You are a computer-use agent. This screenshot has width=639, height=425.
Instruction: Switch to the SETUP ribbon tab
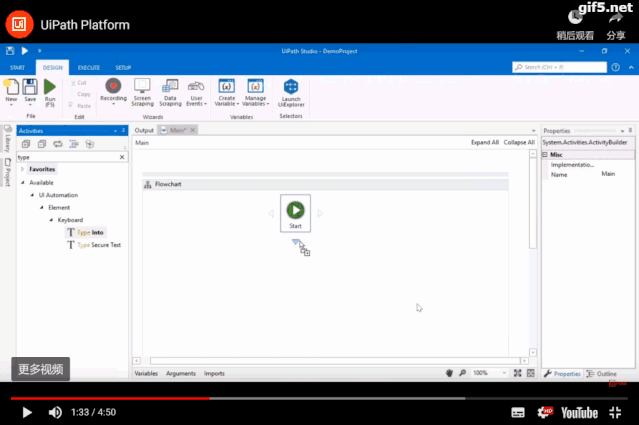point(123,68)
